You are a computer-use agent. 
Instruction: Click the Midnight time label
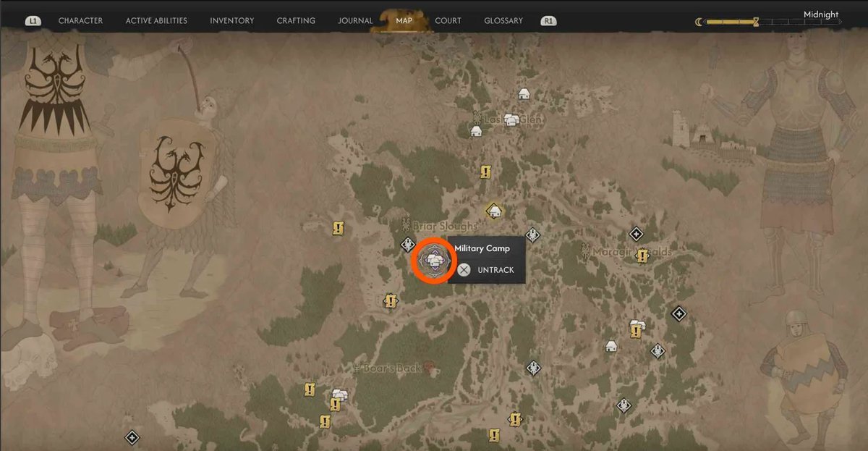pyautogui.click(x=821, y=14)
